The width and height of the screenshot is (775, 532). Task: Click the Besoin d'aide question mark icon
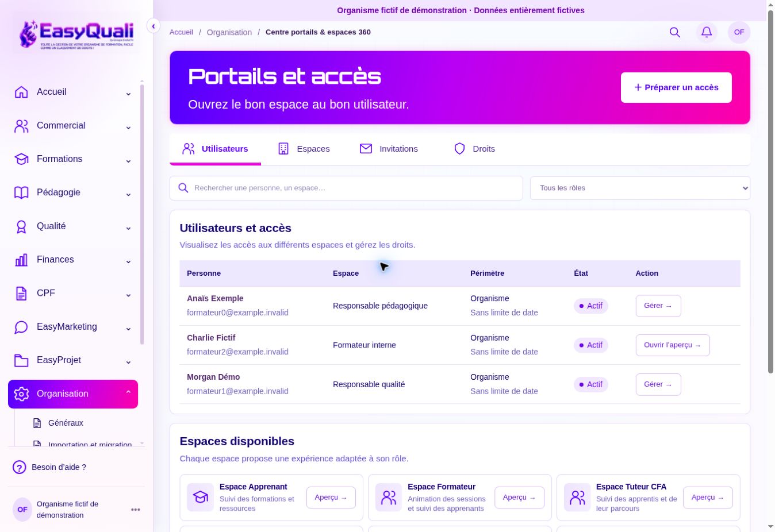point(20,467)
